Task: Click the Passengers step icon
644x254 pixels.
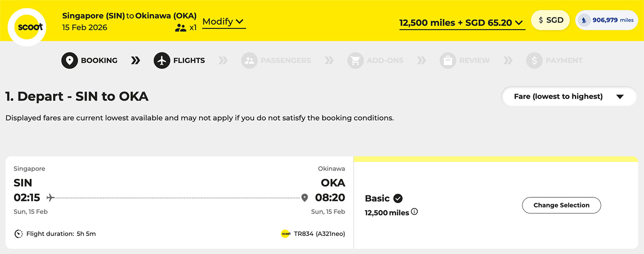Action: tap(249, 61)
